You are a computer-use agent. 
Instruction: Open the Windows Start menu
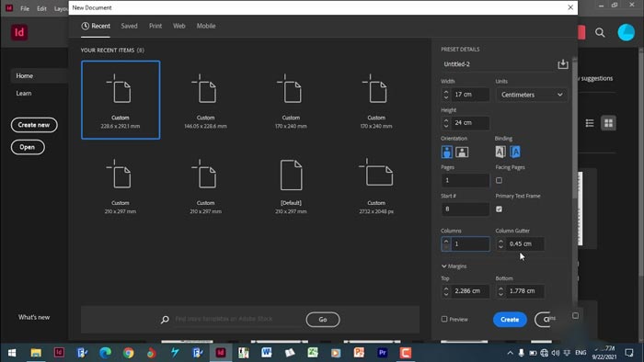tap(12, 353)
